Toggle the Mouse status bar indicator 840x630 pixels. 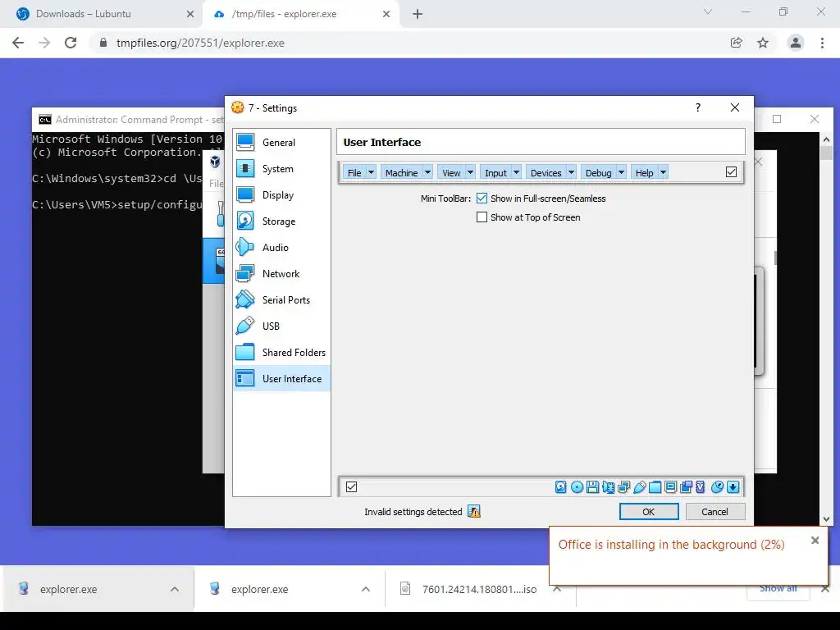pos(717,487)
